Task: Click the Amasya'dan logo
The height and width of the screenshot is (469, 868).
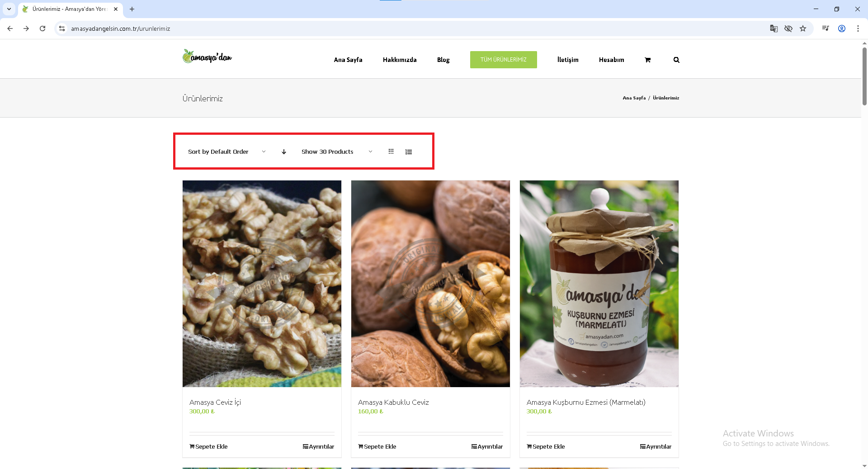Action: [x=207, y=57]
